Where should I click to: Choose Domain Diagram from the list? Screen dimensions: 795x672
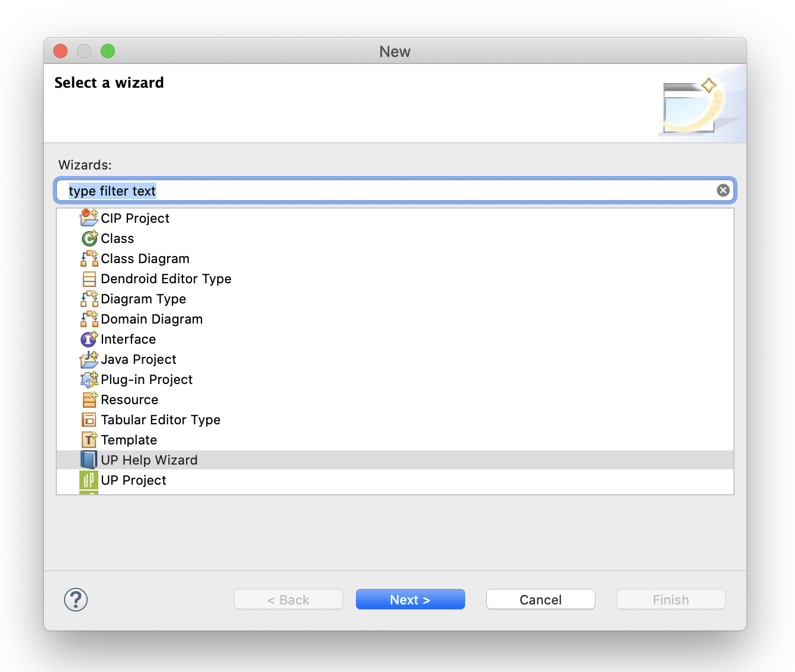coord(152,319)
